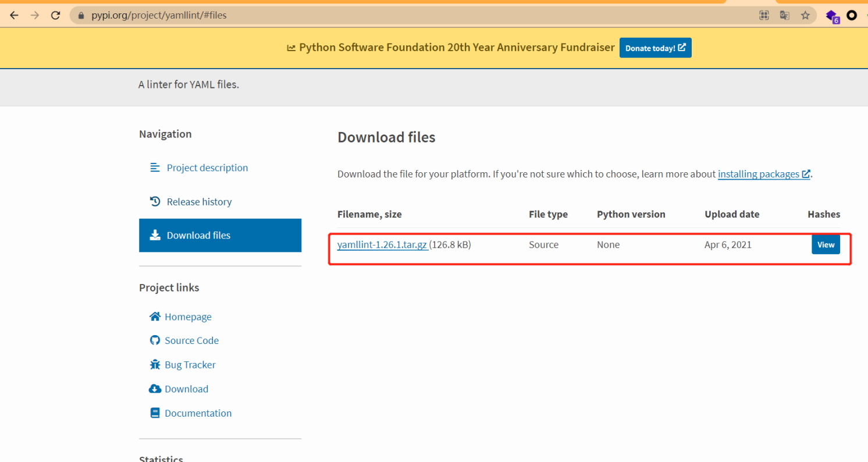Click the purple extension icon with badge 6
Screen dimensions: 868x462
coord(832,16)
